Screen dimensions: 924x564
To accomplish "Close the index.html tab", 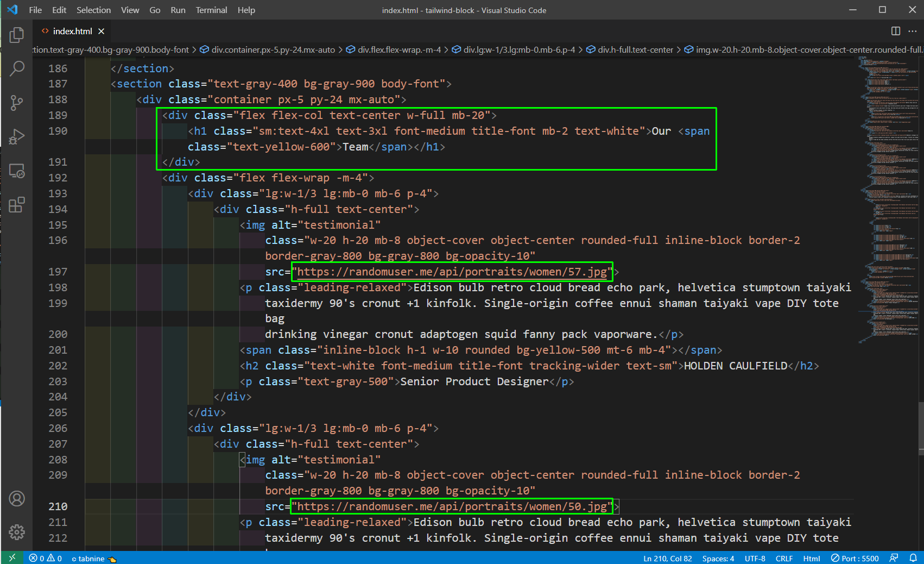I will [102, 31].
